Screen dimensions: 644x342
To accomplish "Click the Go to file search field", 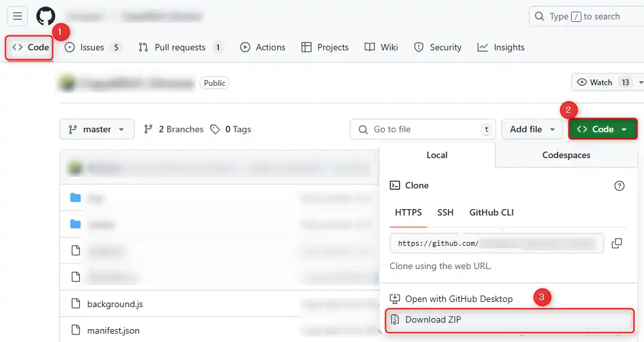I will click(x=424, y=130).
